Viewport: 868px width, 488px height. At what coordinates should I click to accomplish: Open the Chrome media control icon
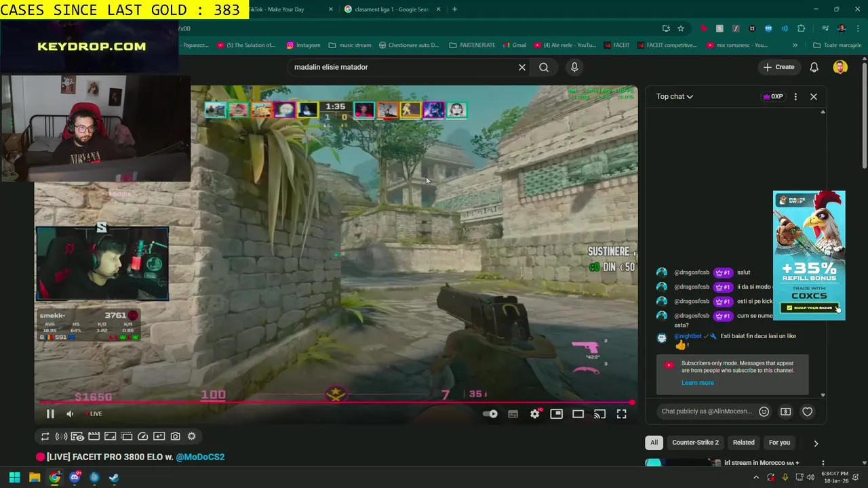[x=825, y=28]
